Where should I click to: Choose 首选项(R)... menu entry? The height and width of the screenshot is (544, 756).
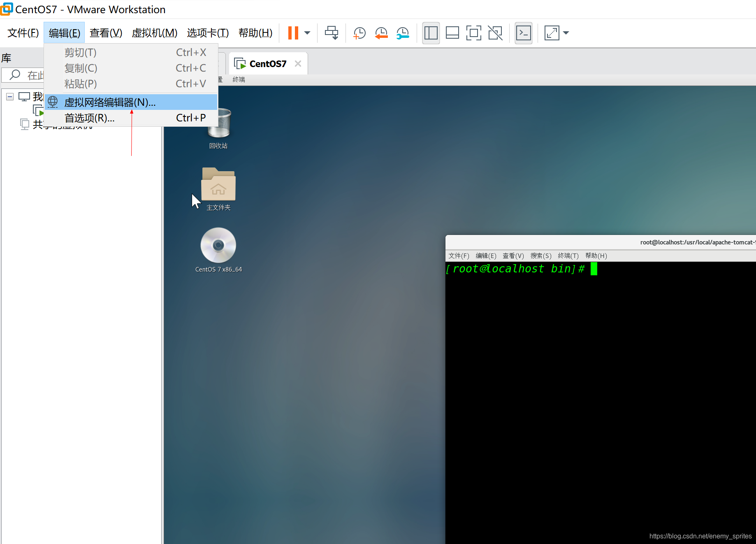click(x=131, y=118)
